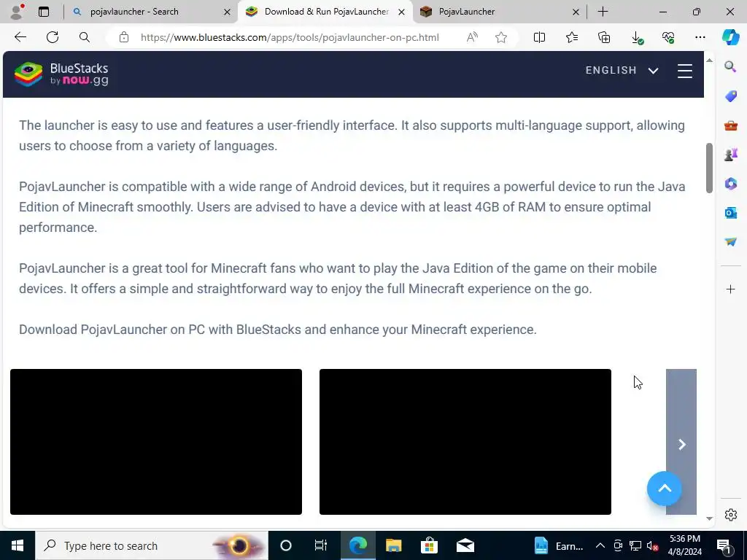Open Cortana circle icon on taskbar
This screenshot has height=560, width=747.
point(286,545)
